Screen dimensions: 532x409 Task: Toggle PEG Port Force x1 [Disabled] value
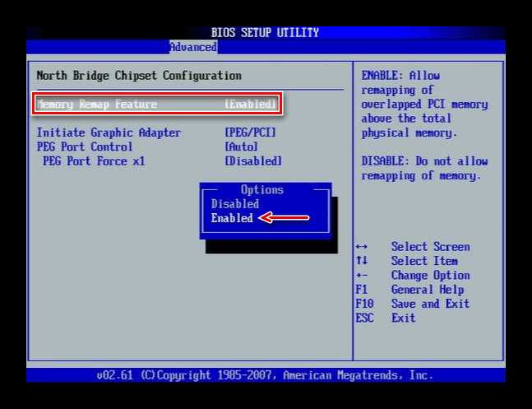pyautogui.click(x=253, y=161)
